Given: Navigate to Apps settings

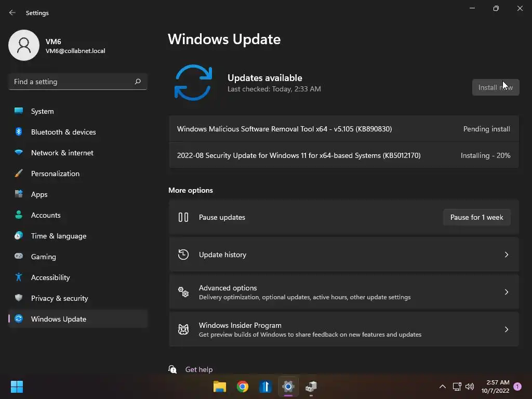Looking at the screenshot, I should pos(78,194).
